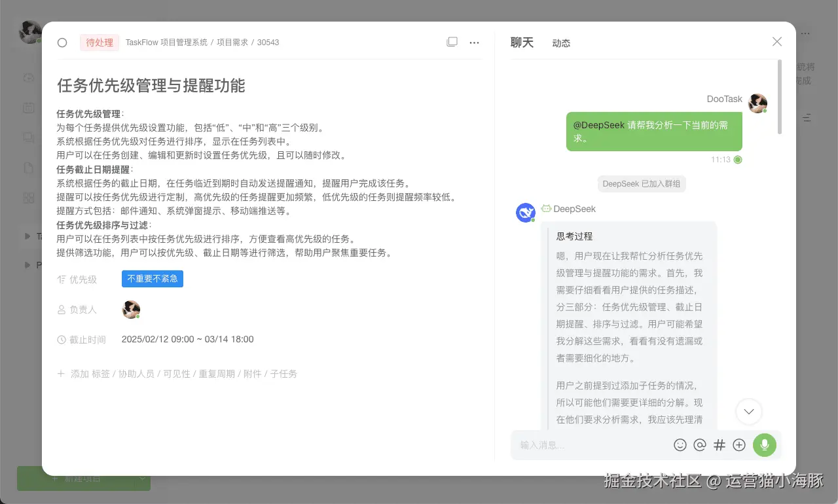Add a 子任务 to the task
838x504 pixels.
pyautogui.click(x=283, y=374)
